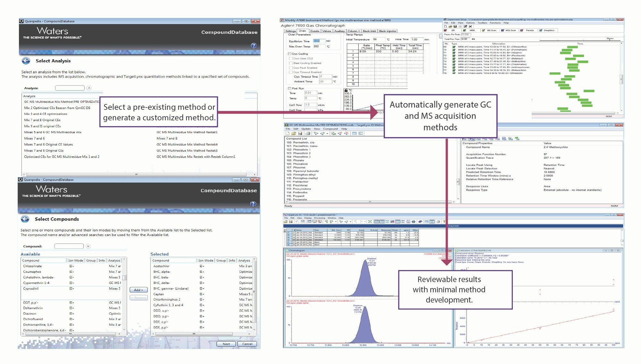Switch to Valves tab
641x364 pixels.
[x=327, y=31]
